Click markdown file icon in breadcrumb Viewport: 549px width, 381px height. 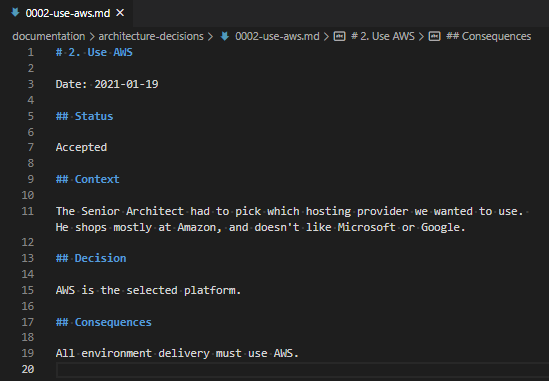(x=224, y=36)
